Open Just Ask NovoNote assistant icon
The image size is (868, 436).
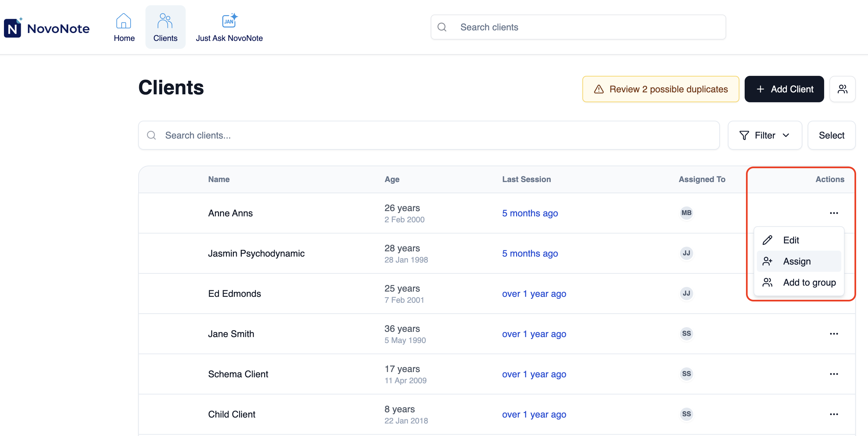(230, 21)
